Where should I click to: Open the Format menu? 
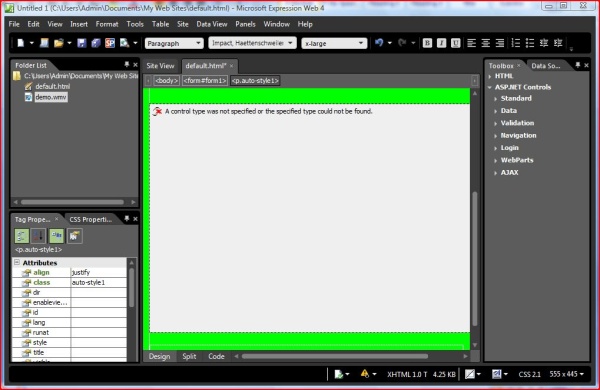pos(107,24)
